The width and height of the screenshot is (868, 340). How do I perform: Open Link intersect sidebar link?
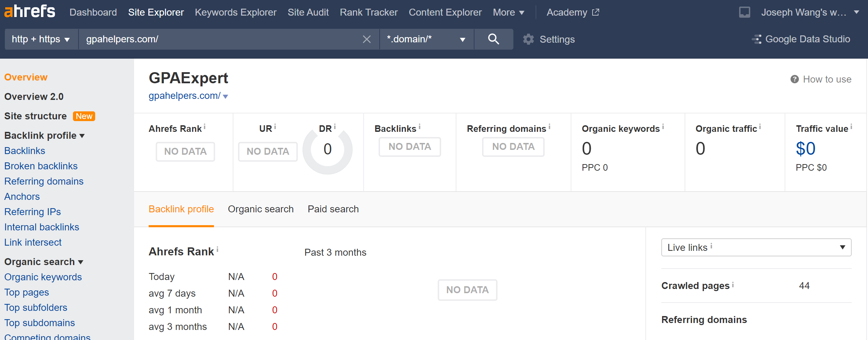[33, 242]
